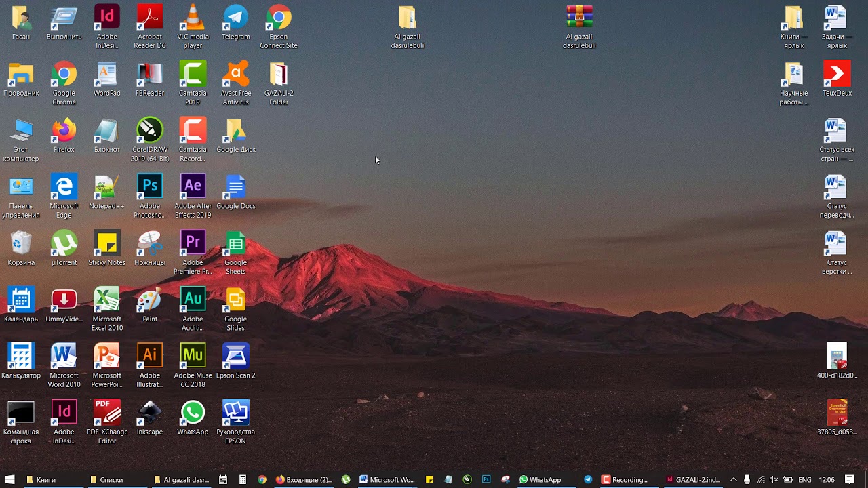Screen dimensions: 868x488
Task: Open the notification action center
Action: click(x=850, y=480)
